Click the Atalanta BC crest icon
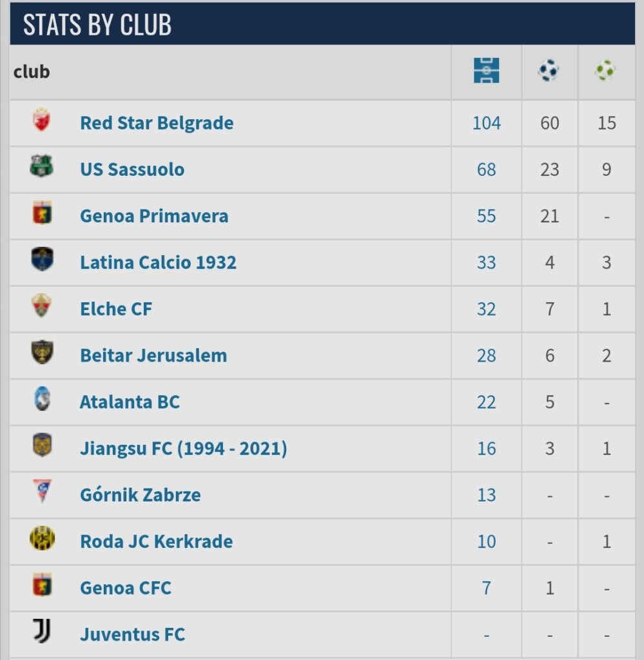The width and height of the screenshot is (644, 660). (42, 398)
